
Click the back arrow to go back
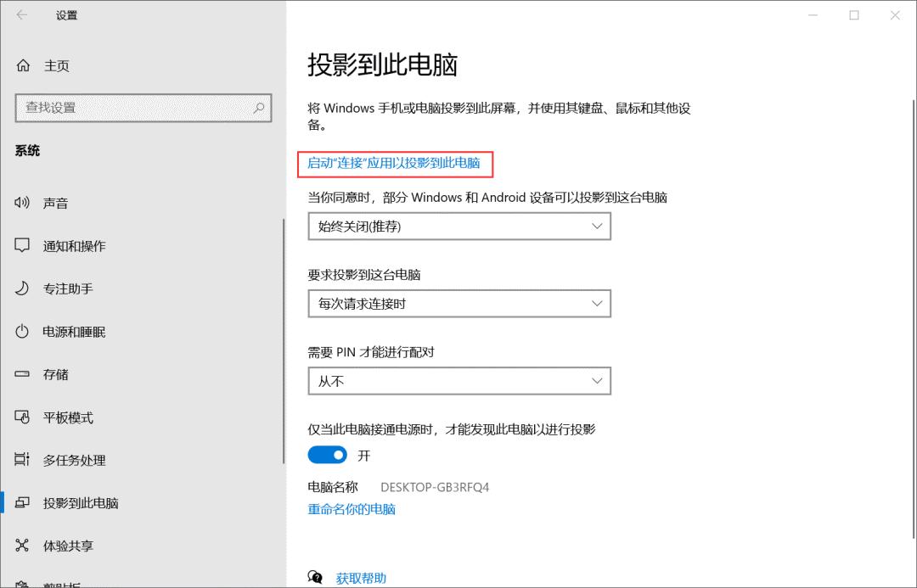click(20, 14)
